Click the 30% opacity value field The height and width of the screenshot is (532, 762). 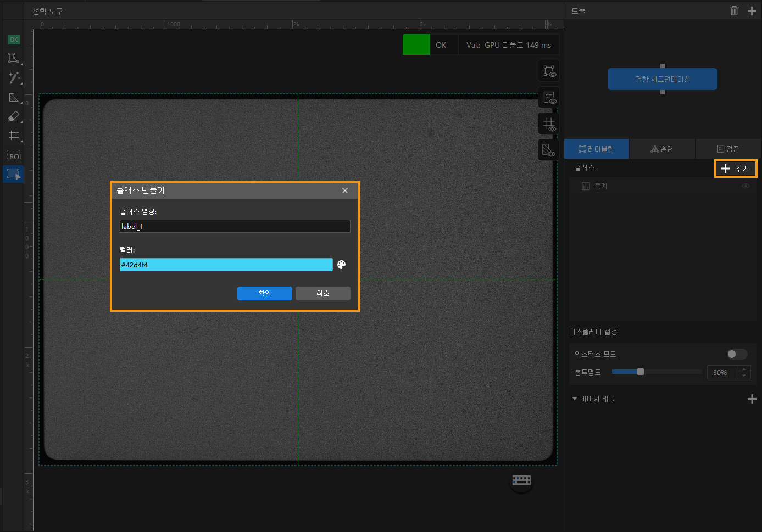[x=722, y=372]
